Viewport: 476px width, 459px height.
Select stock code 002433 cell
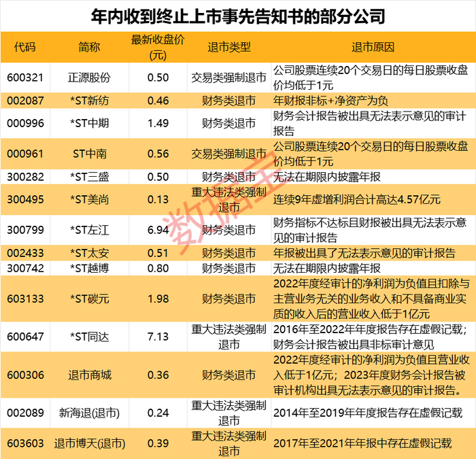[25, 253]
